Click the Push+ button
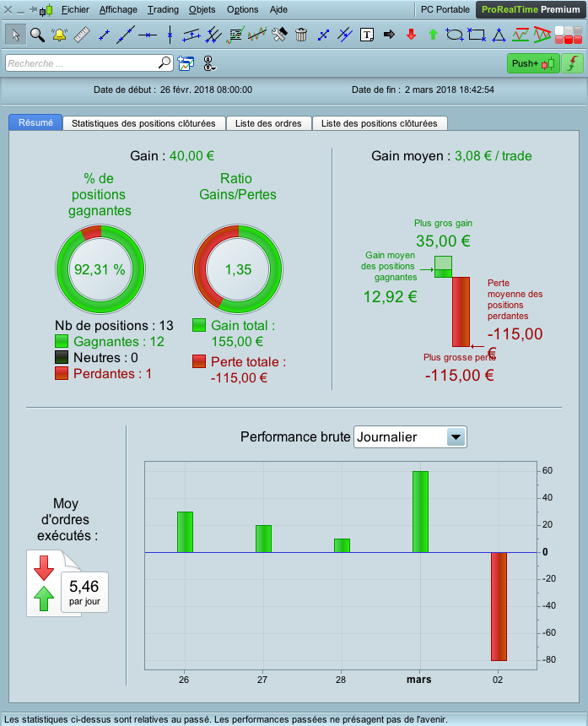Image resolution: width=588 pixels, height=726 pixels. click(x=533, y=63)
